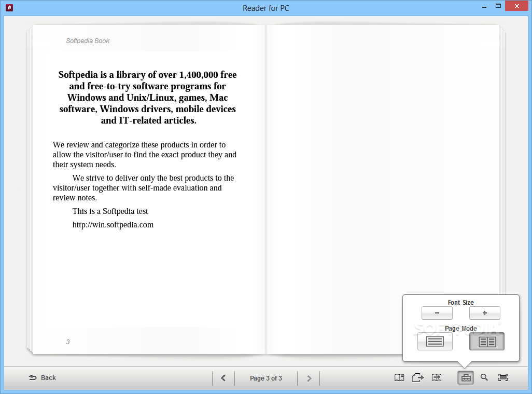Select two-page spread mode
This screenshot has height=394, width=532.
487,342
